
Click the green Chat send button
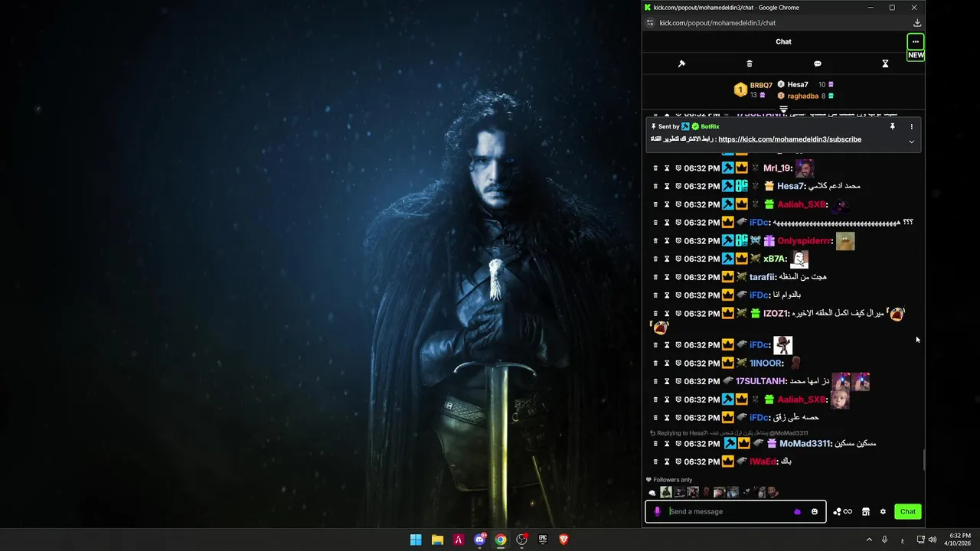(907, 511)
